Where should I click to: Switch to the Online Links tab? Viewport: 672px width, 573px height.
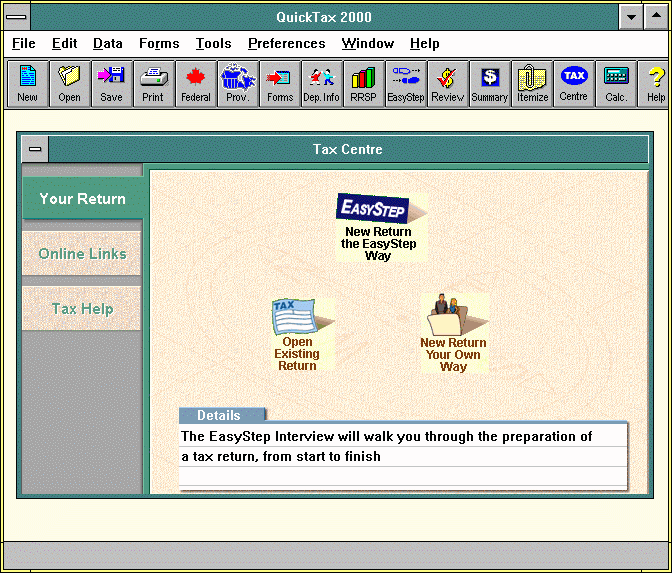[x=82, y=254]
